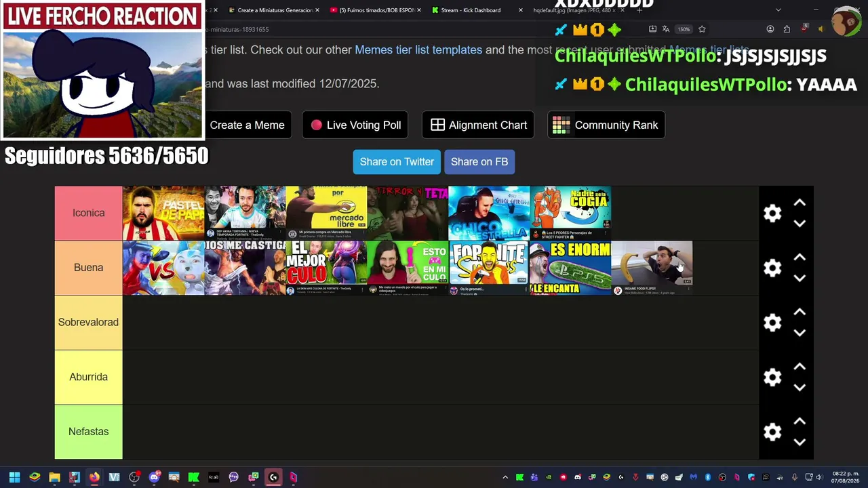Open settings gear for the Buena tier
Image resolution: width=868 pixels, height=488 pixels.
tap(772, 268)
